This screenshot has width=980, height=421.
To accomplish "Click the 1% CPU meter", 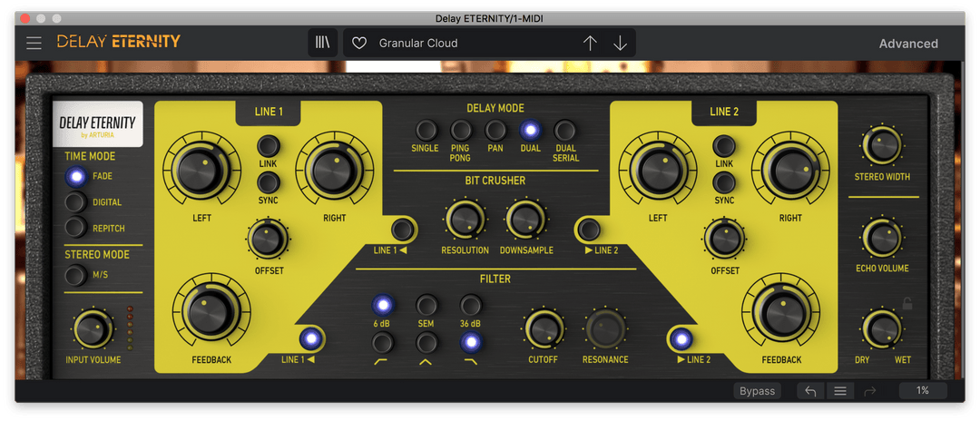I will (923, 391).
